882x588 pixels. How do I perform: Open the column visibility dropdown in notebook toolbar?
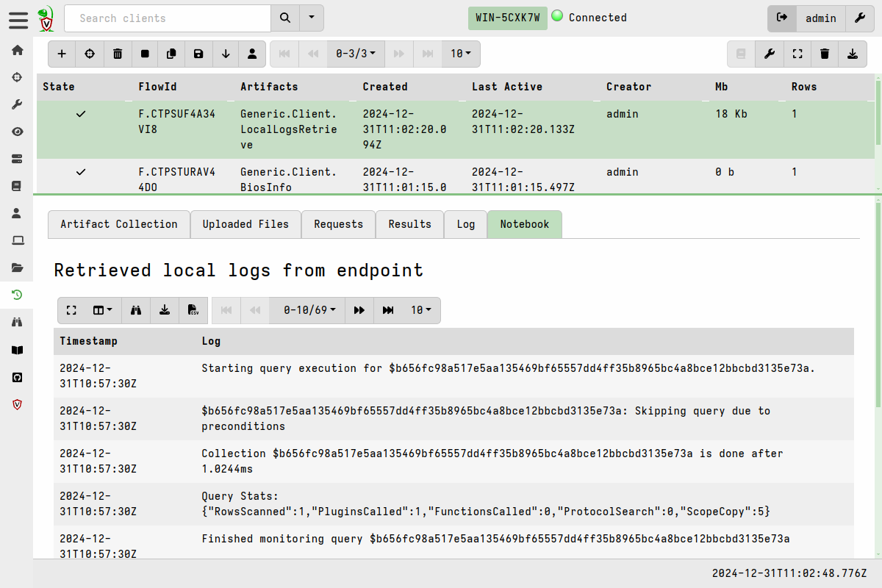101,310
